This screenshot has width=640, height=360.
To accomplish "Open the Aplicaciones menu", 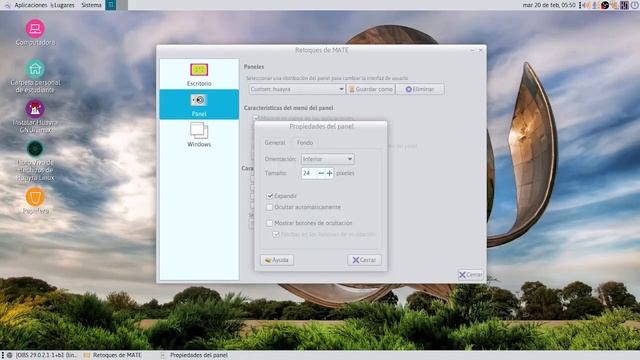I will tap(31, 5).
